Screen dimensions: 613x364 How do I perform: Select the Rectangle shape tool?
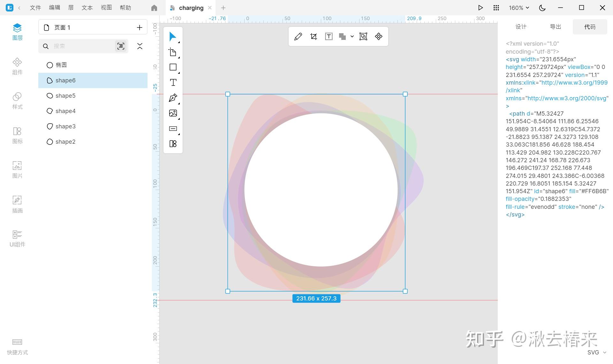coord(173,67)
